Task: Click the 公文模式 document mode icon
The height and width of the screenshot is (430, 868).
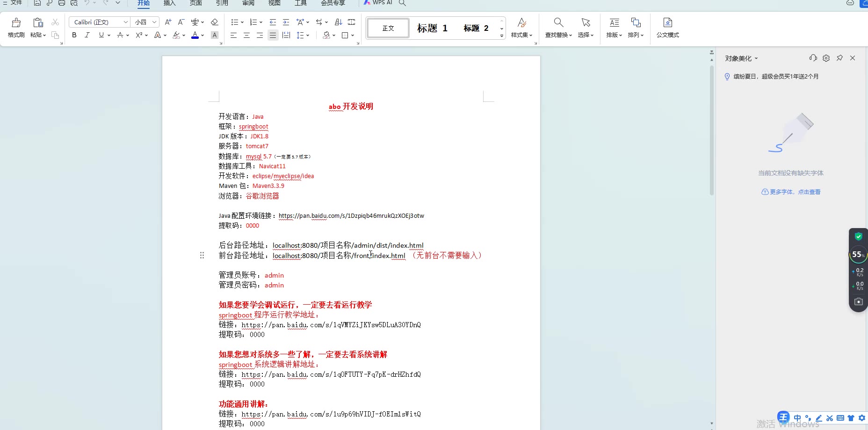Action: pos(667,28)
